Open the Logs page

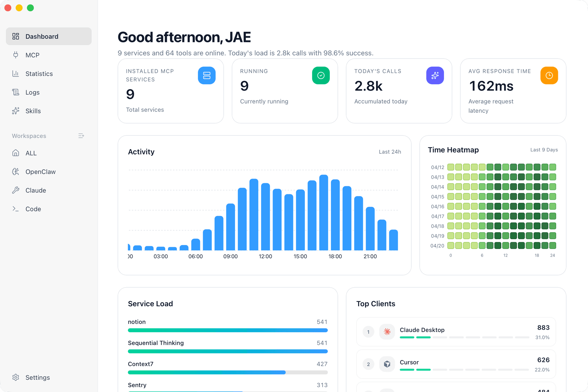tap(49, 92)
